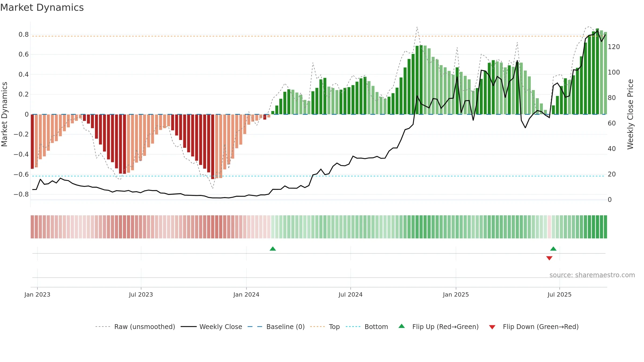This screenshot has height=362, width=644.
Task: Click the red flip-down triangle marker
Action: [x=549, y=258]
